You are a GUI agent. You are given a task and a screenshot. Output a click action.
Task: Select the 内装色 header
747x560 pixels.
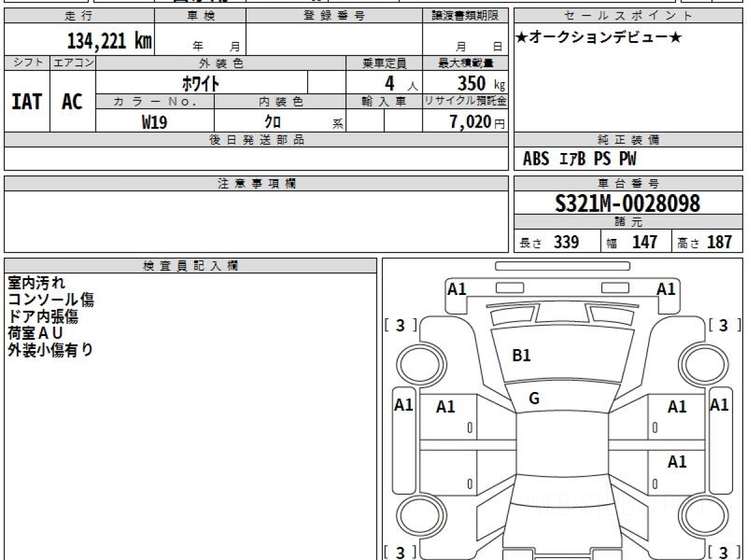click(280, 101)
